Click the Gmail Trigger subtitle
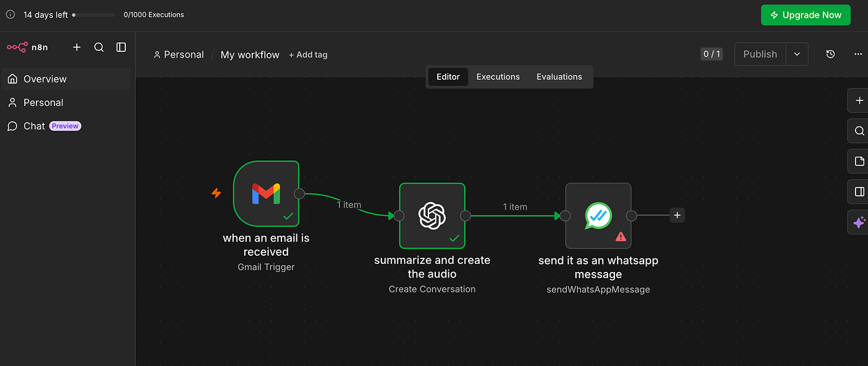The width and height of the screenshot is (868, 366). [x=266, y=268]
